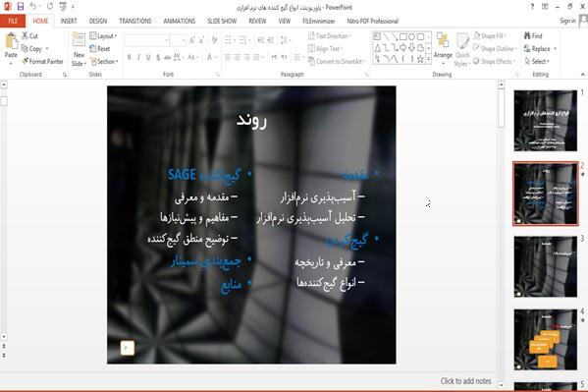Switch to the DESIGN tab
Image resolution: width=588 pixels, height=392 pixels.
click(x=98, y=21)
